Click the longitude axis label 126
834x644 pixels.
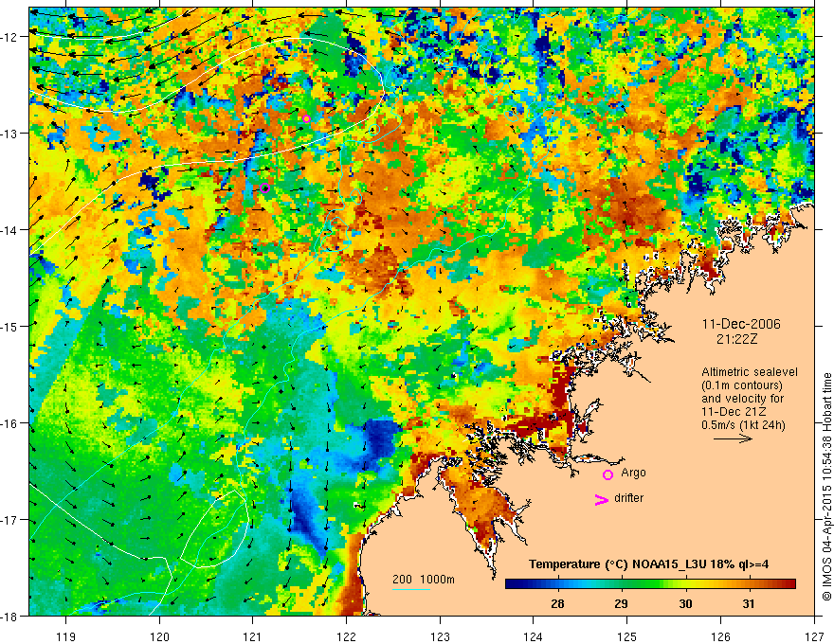click(720, 636)
